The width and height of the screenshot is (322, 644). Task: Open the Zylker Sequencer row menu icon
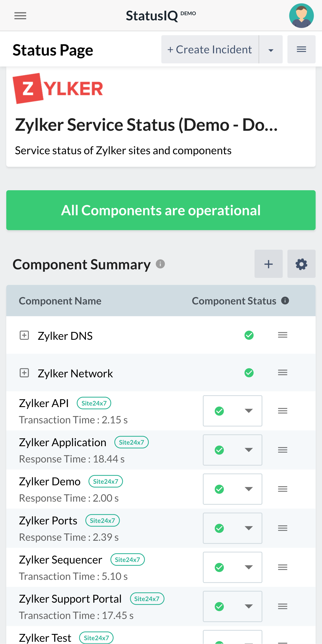282,567
